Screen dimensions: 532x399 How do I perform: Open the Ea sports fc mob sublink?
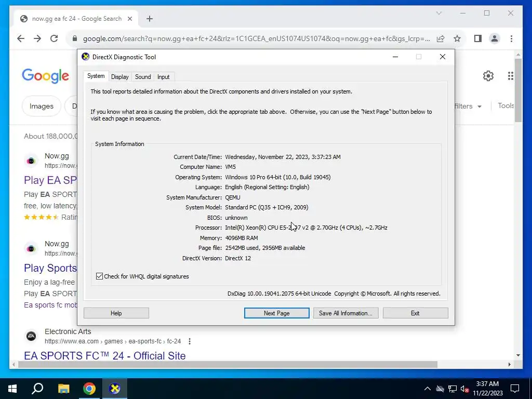click(x=50, y=305)
